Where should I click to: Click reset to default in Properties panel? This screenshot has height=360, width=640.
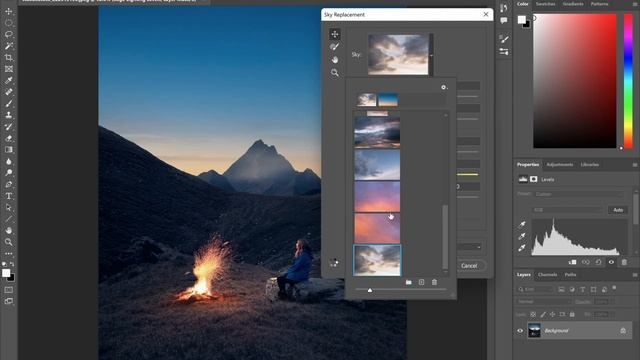(598, 262)
